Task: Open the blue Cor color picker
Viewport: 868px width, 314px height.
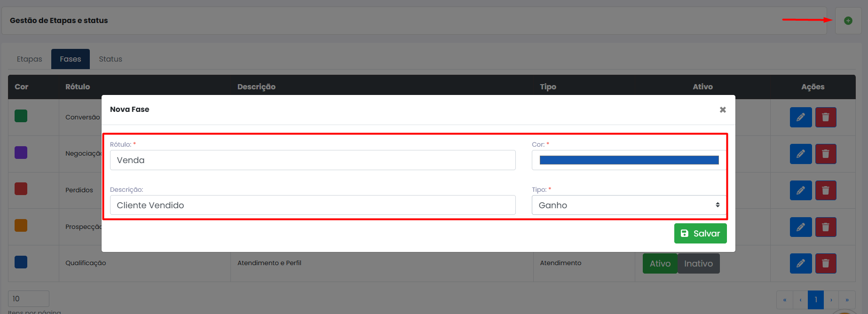Action: tap(629, 160)
